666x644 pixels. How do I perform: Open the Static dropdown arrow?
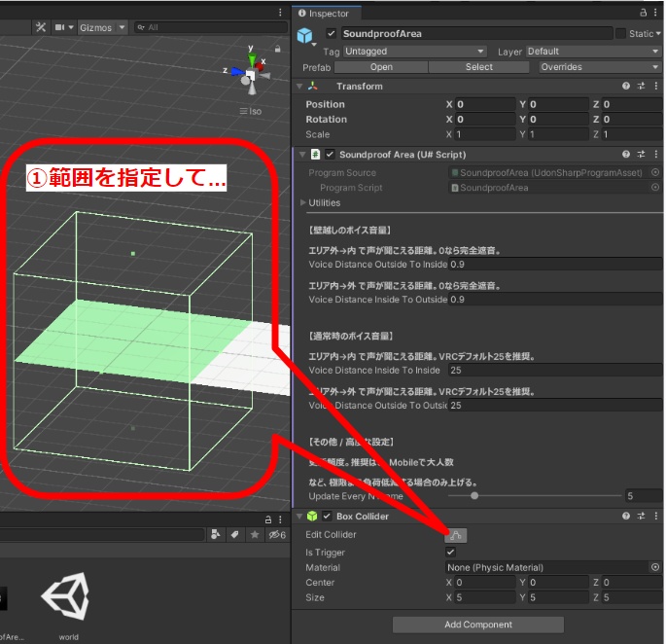pyautogui.click(x=658, y=34)
